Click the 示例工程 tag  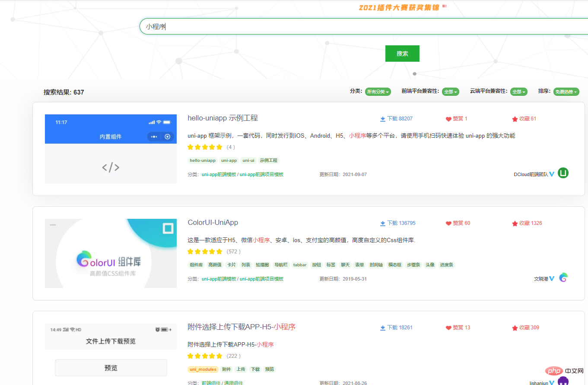tap(269, 161)
